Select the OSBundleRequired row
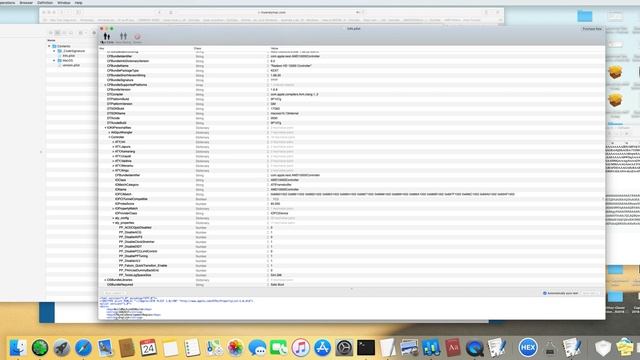This screenshot has width=640, height=360. click(352, 284)
